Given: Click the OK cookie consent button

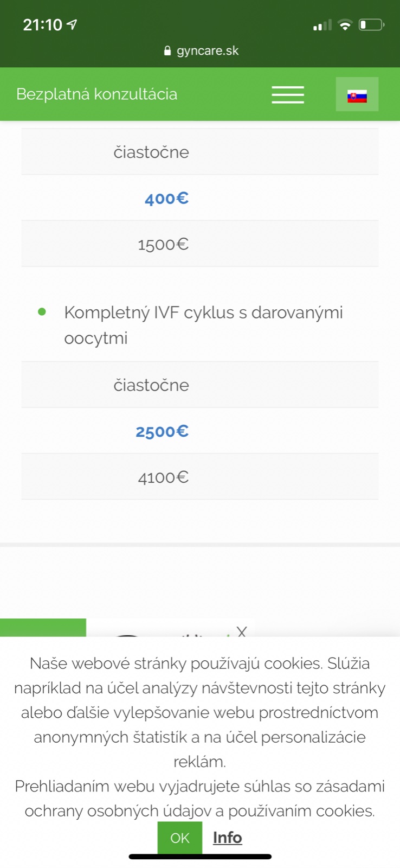Looking at the screenshot, I should pyautogui.click(x=179, y=838).
